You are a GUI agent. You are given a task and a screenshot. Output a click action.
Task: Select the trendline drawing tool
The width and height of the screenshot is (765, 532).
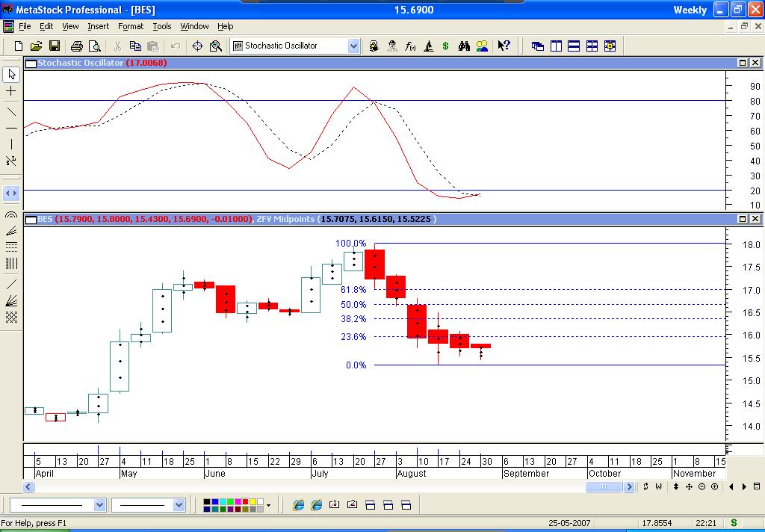[11, 112]
